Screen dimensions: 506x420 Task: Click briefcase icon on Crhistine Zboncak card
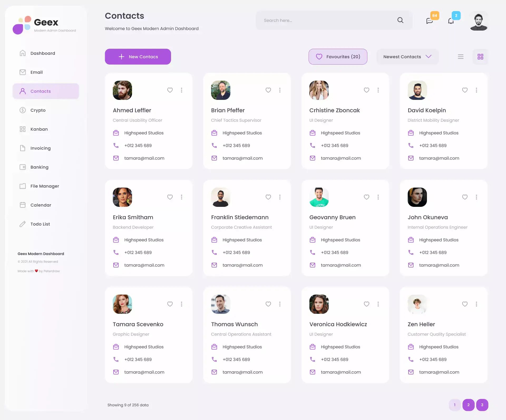point(313,133)
